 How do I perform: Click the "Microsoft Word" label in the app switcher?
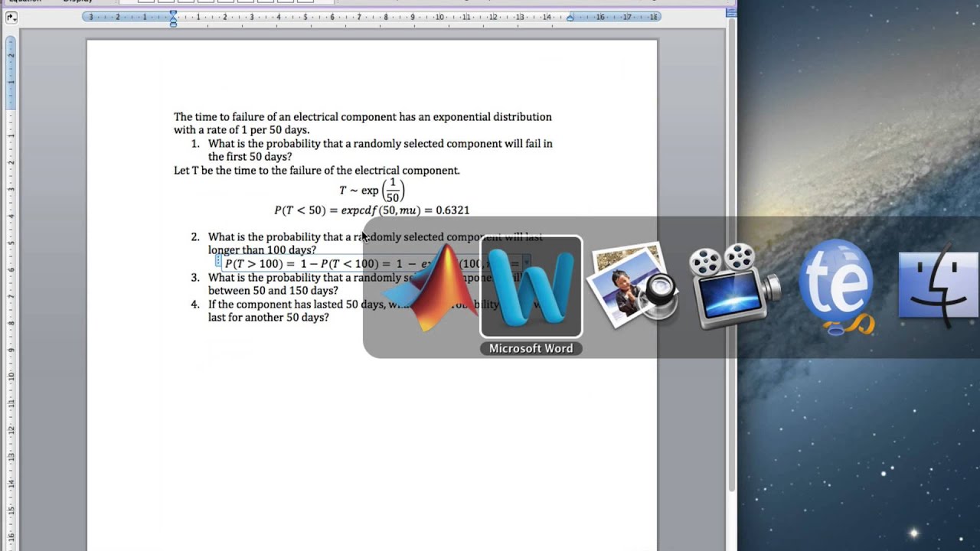[531, 349]
